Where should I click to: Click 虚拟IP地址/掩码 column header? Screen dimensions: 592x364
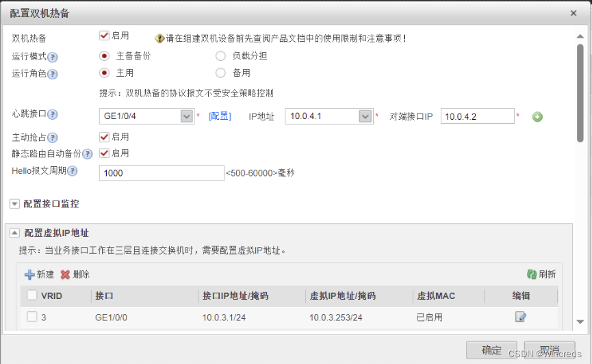[x=343, y=296]
